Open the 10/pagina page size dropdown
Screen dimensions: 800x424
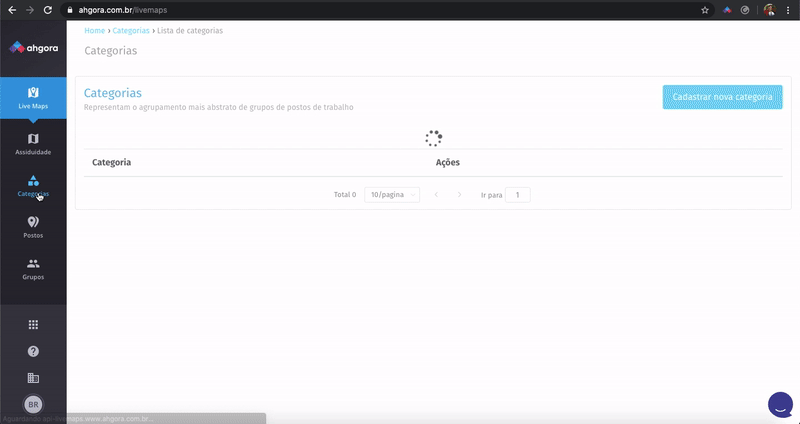coord(392,195)
